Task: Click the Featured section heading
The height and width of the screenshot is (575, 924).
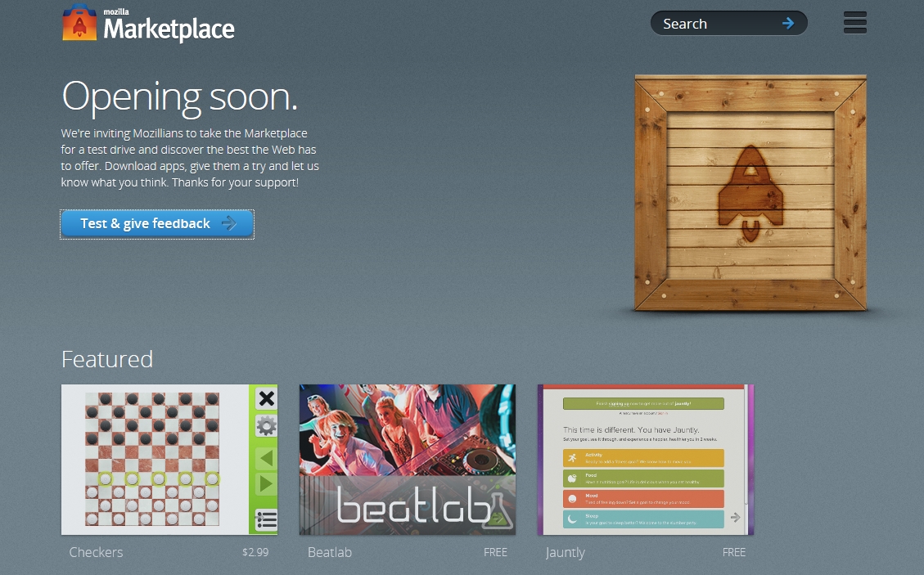Action: click(107, 359)
